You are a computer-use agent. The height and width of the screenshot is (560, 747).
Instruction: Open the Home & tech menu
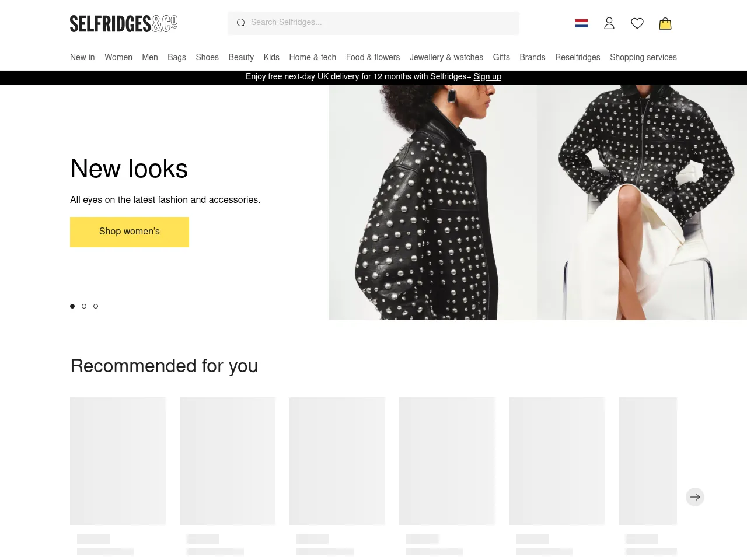tap(313, 57)
